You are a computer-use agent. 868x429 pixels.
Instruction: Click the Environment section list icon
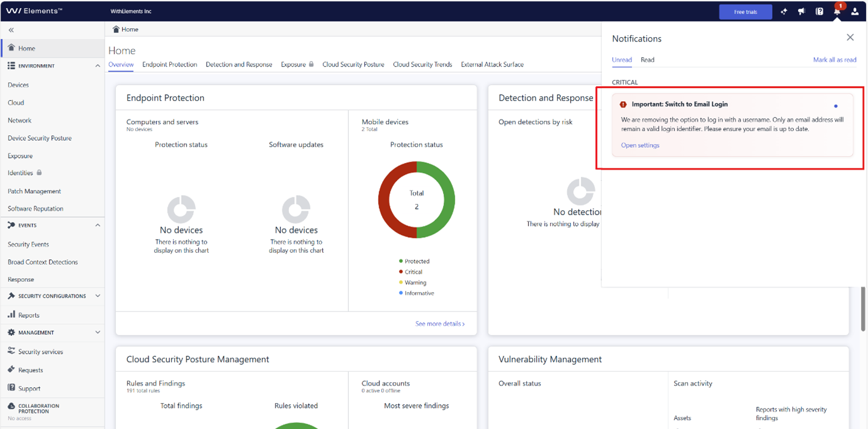tap(11, 65)
